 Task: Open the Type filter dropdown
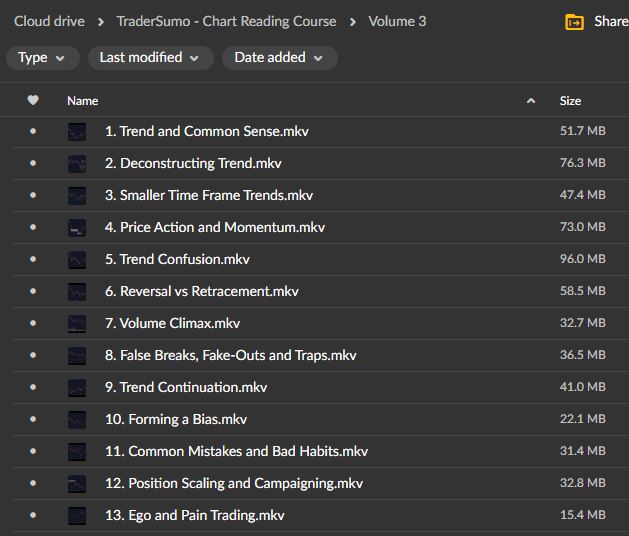point(42,58)
